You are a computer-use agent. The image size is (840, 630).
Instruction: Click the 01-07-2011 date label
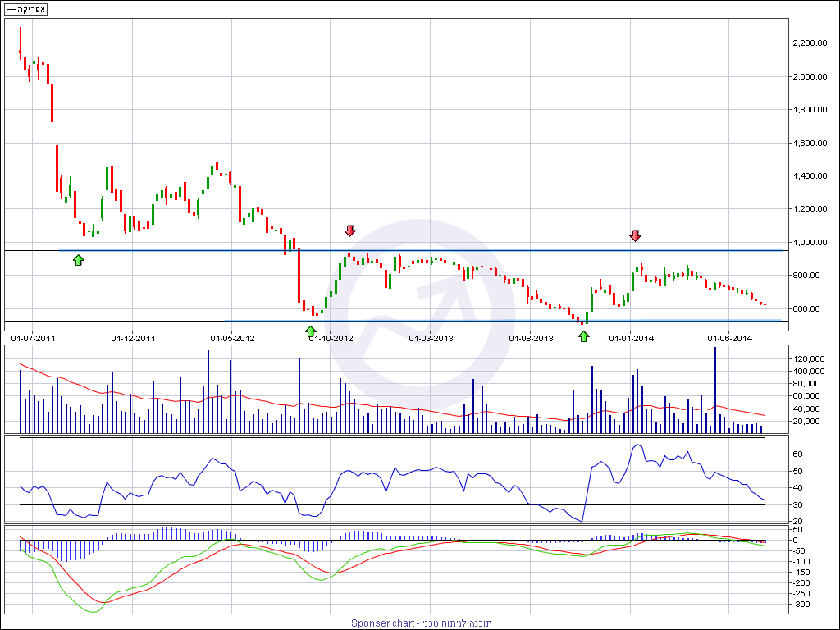pyautogui.click(x=34, y=338)
